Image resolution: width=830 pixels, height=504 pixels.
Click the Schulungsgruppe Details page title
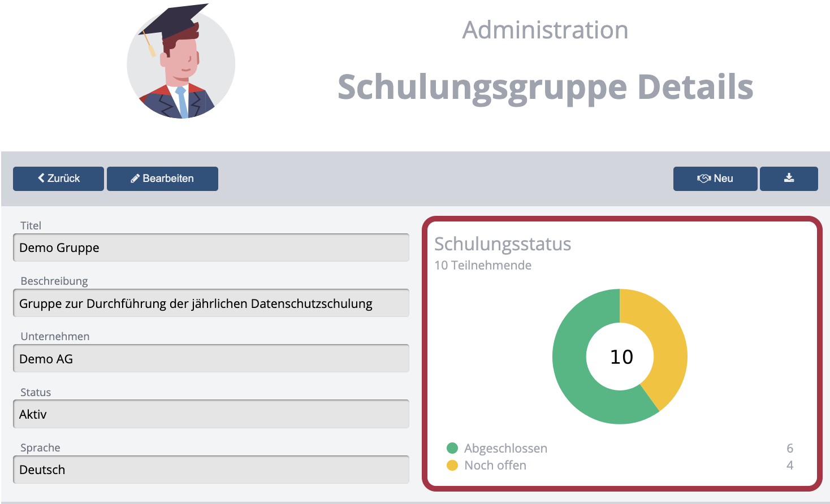(x=545, y=87)
